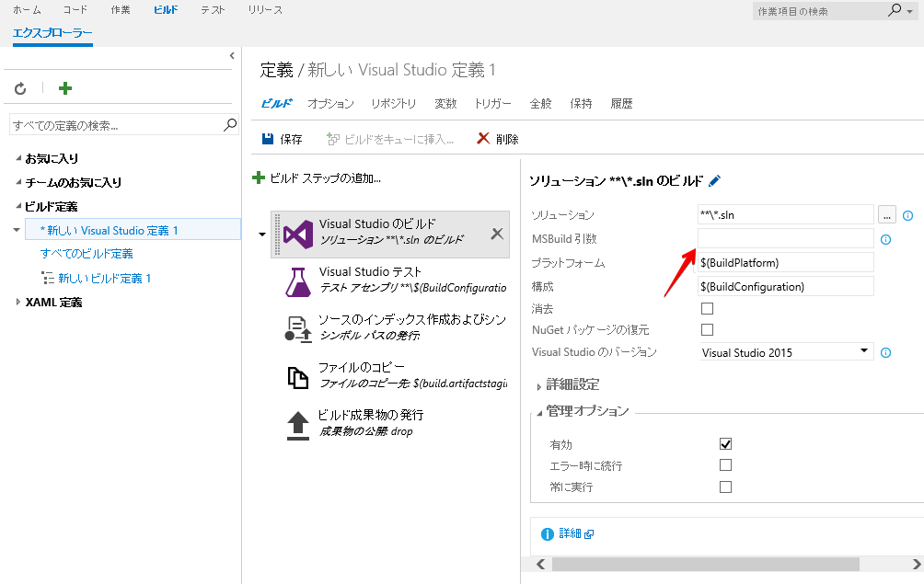Viewport: 924px width, 584px height.
Task: Click the horizontal scrollbar thumb at bottom
Action: click(x=705, y=564)
